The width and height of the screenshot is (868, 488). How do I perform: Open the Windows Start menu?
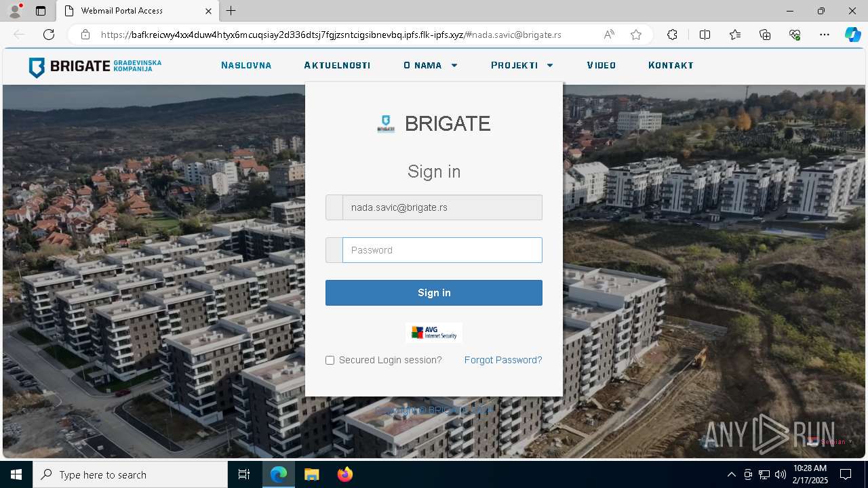16,474
